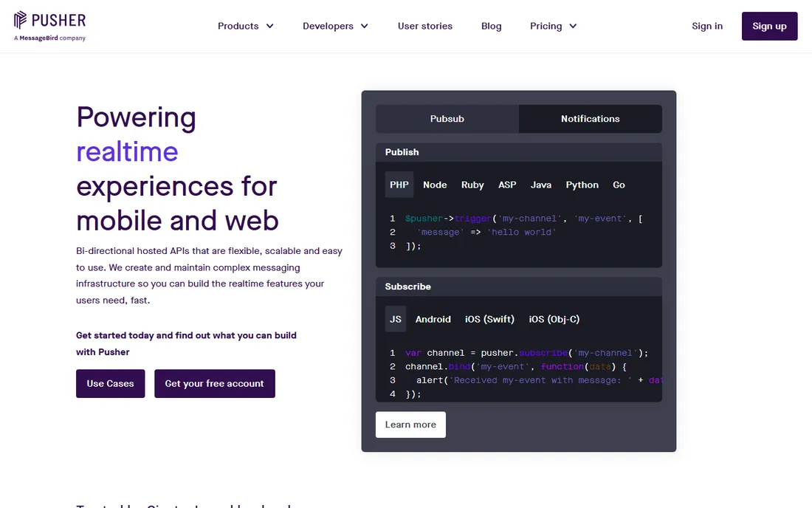Select the iOS (Obj-C) subscribe tab
This screenshot has height=508, width=812.
[554, 319]
